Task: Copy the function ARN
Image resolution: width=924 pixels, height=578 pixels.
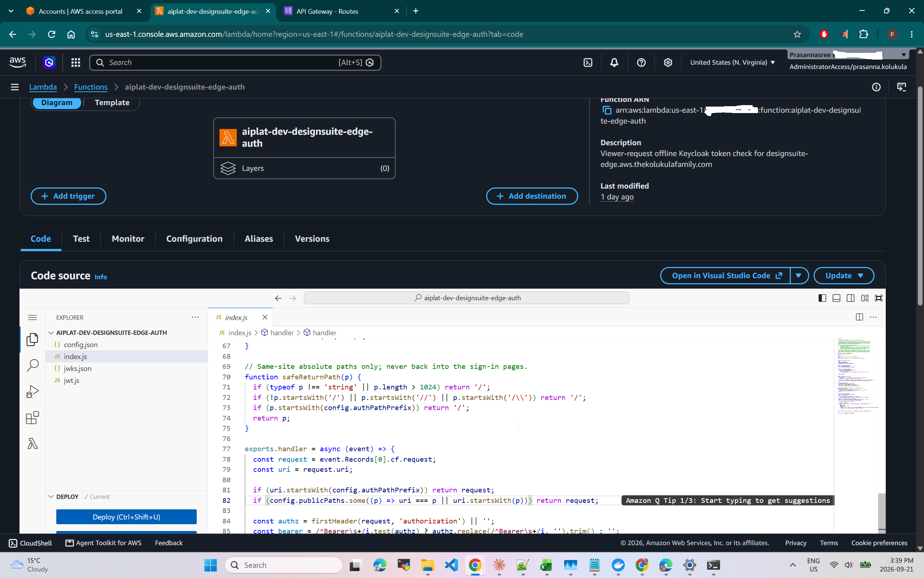Action: [x=607, y=111]
